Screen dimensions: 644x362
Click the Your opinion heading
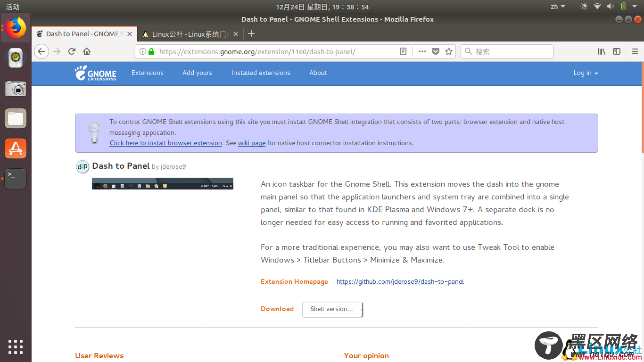366,356
